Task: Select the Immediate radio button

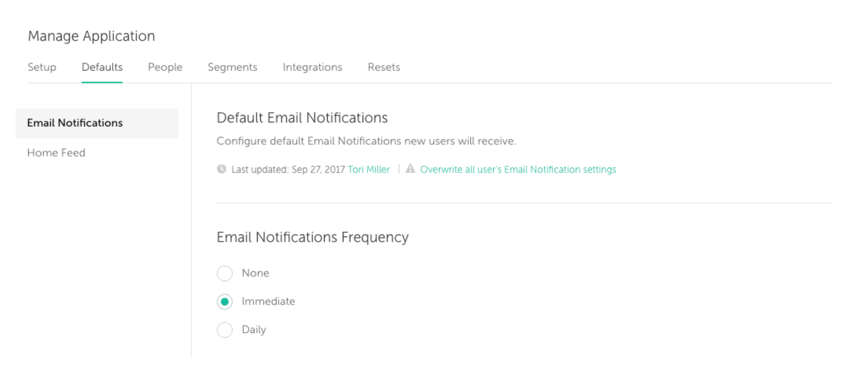Action: pos(225,301)
